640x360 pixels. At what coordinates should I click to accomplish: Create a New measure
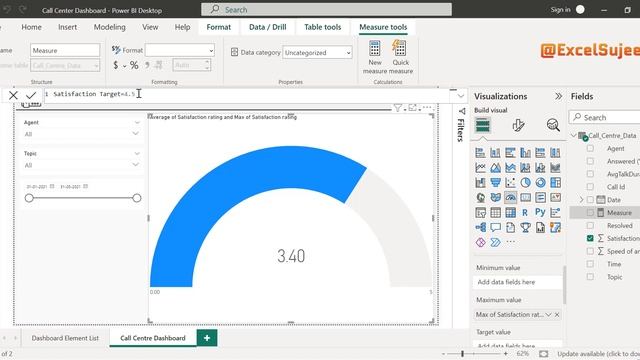pyautogui.click(x=375, y=57)
